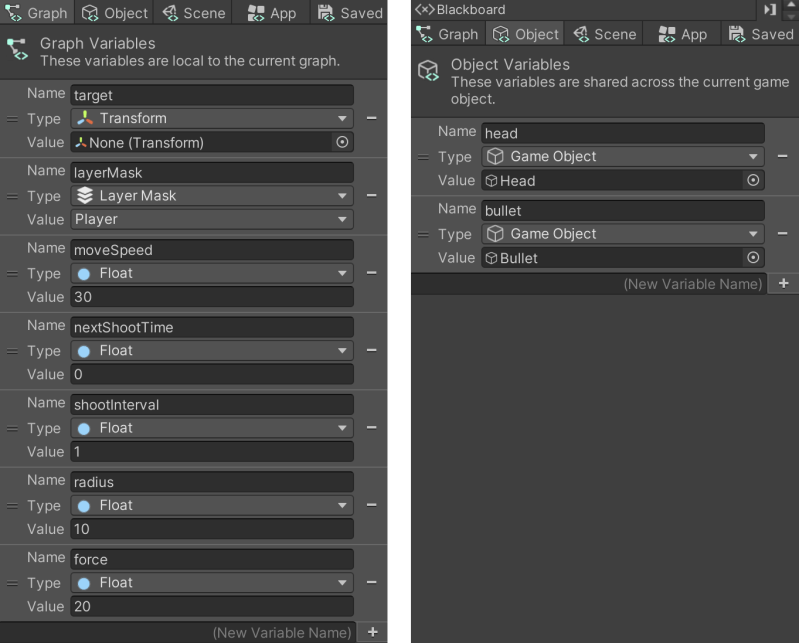Remove the nextShootTime variable with minus button
The height and width of the screenshot is (643, 799).
371,351
